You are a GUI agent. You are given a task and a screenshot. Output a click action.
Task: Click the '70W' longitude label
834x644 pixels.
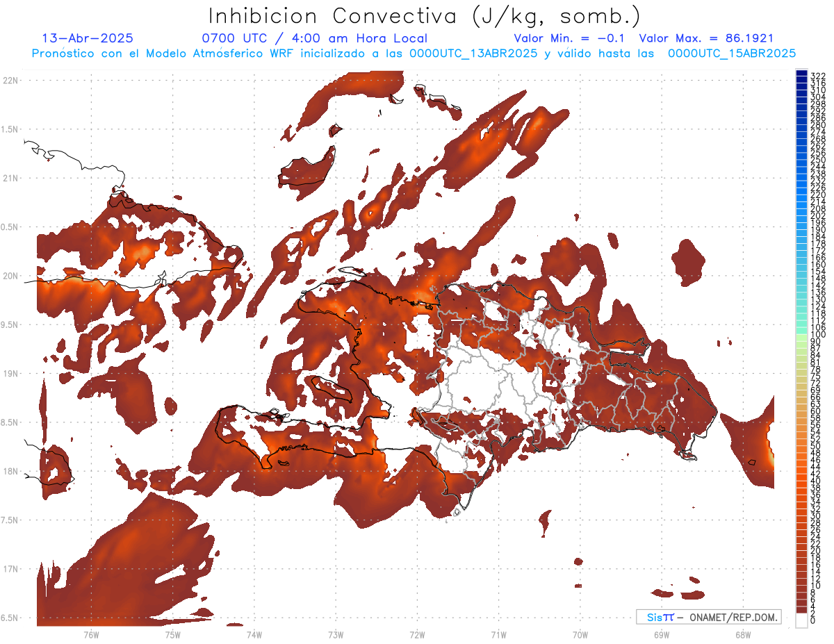(580, 635)
